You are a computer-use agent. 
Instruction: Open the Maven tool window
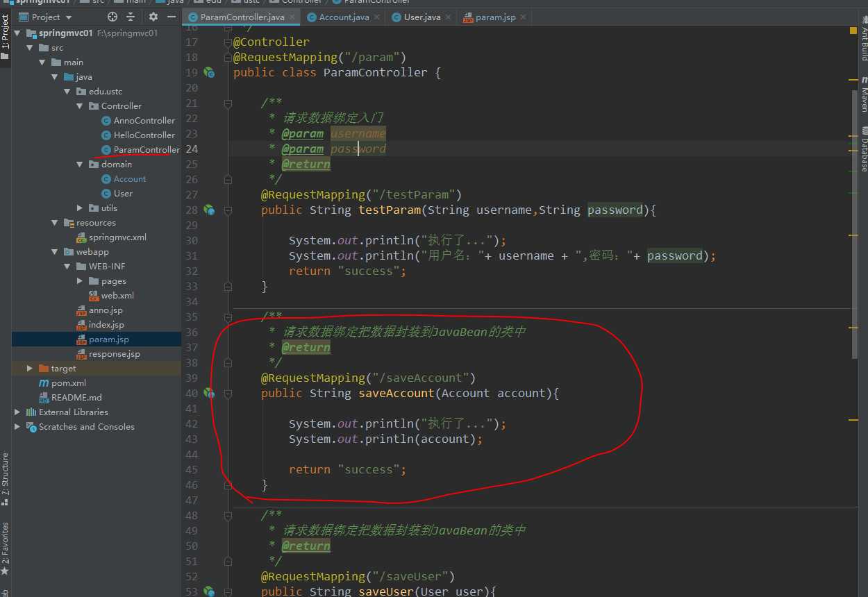[x=864, y=95]
